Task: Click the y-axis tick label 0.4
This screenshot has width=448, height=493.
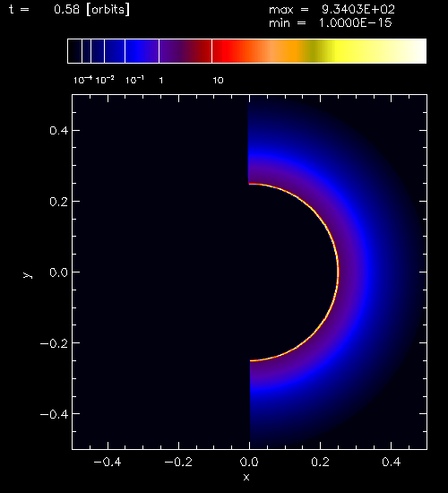Action: point(59,130)
